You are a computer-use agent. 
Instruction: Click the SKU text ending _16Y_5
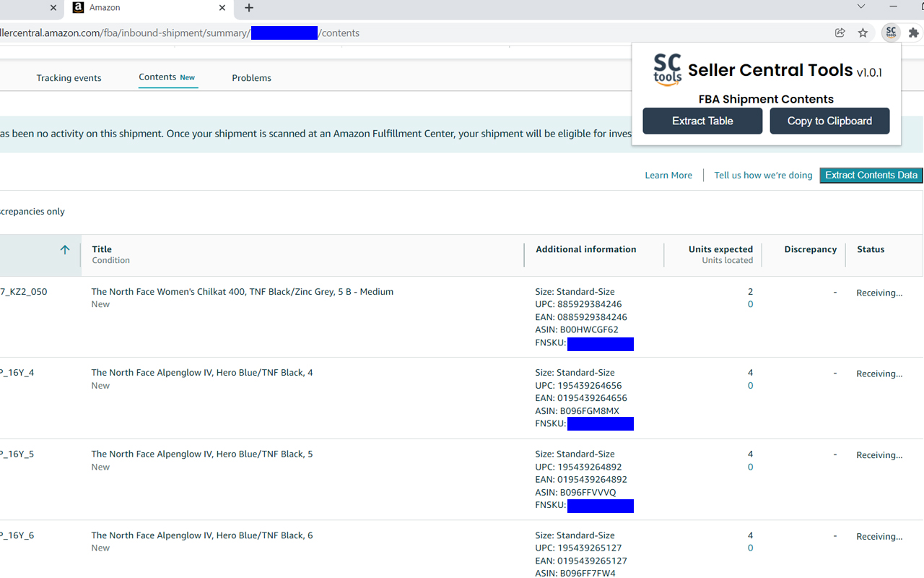(x=17, y=454)
